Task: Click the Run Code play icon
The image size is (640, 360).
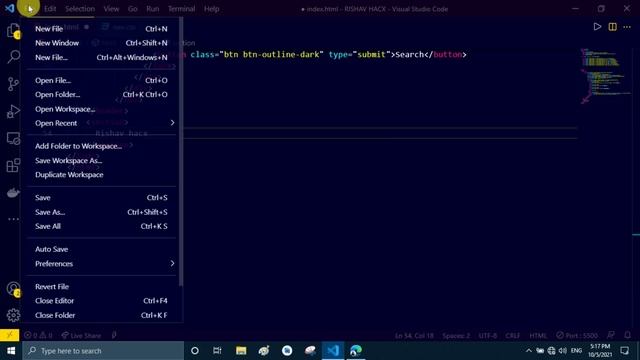Action: tap(597, 27)
